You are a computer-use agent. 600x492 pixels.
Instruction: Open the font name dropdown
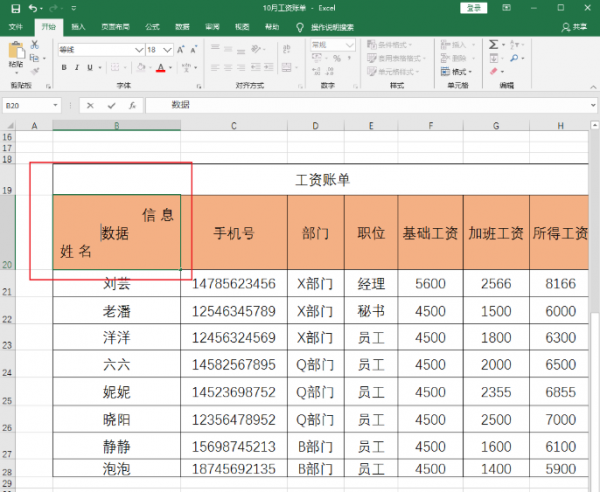(x=139, y=50)
